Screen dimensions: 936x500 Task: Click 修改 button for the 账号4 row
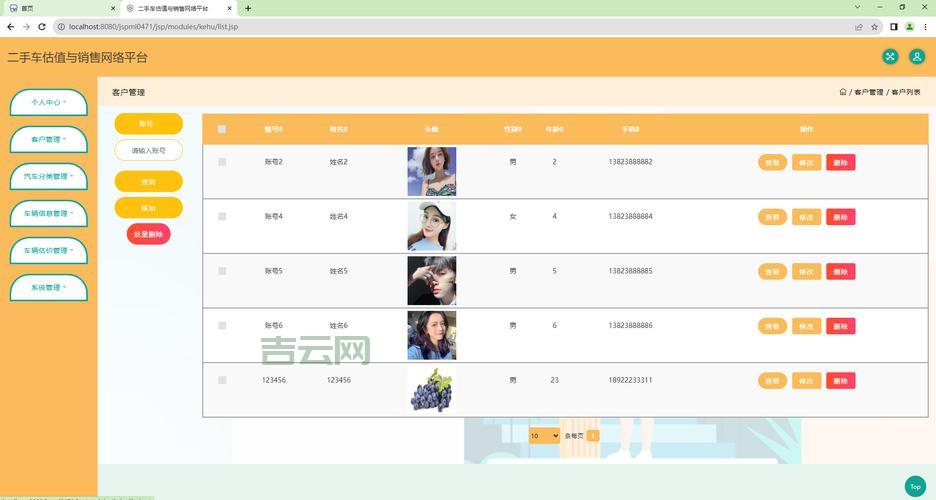[806, 217]
